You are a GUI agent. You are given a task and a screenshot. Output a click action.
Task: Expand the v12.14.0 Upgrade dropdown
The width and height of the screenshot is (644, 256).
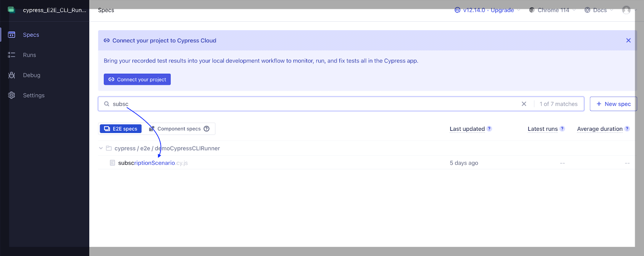(x=488, y=10)
